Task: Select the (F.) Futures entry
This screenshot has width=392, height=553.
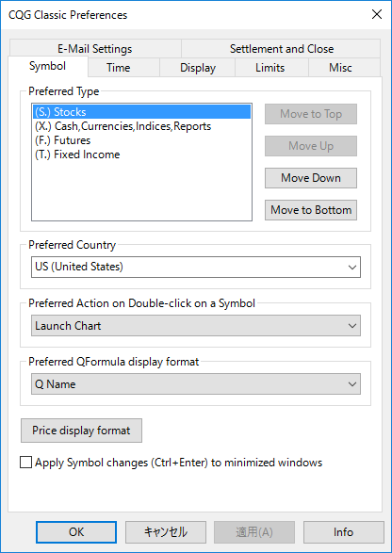Action: (141, 140)
